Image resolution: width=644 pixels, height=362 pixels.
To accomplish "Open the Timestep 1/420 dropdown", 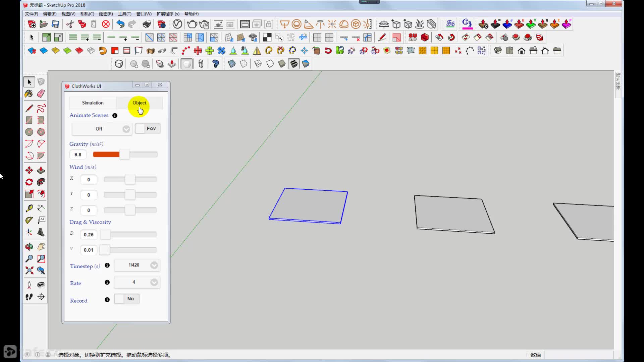I will point(137,265).
